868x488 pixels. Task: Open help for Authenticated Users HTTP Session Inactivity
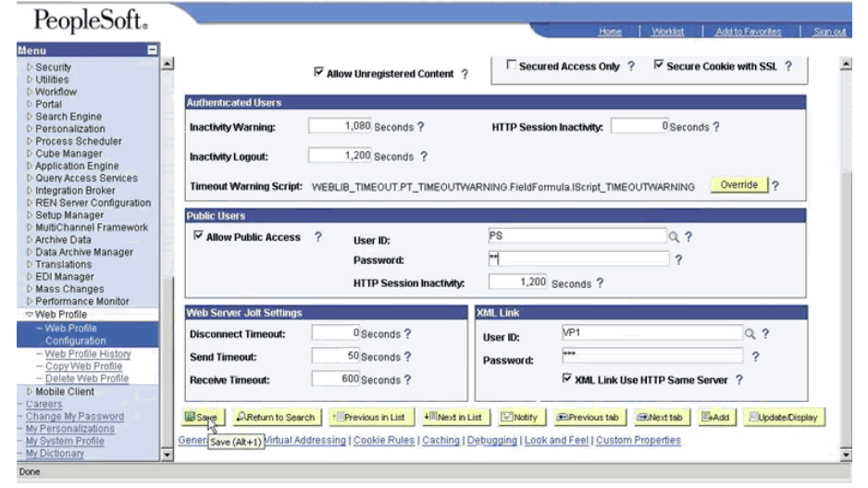click(716, 127)
